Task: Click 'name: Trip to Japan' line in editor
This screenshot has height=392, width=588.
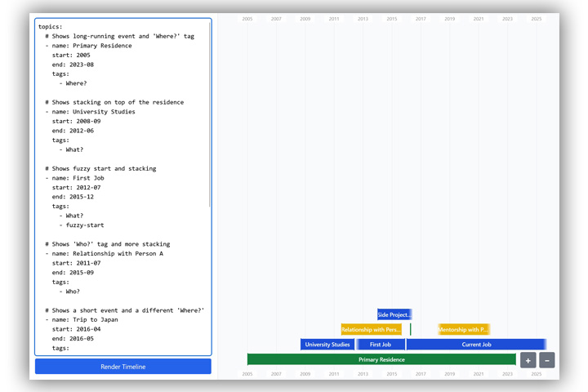Action: tap(85, 320)
